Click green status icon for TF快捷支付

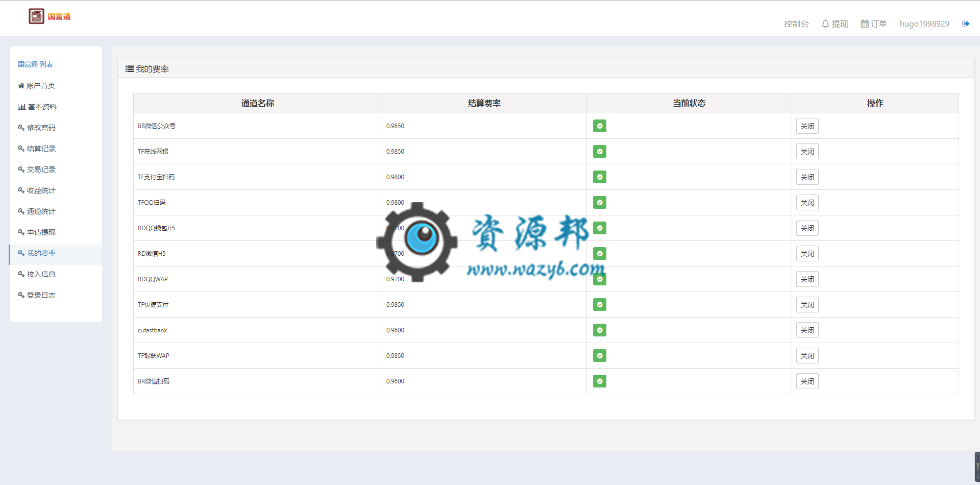tap(600, 305)
